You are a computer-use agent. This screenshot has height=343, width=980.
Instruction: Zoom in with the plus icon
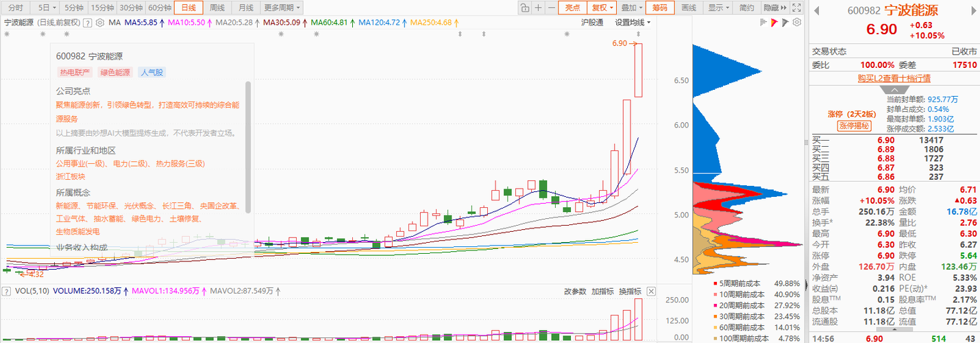point(538,8)
